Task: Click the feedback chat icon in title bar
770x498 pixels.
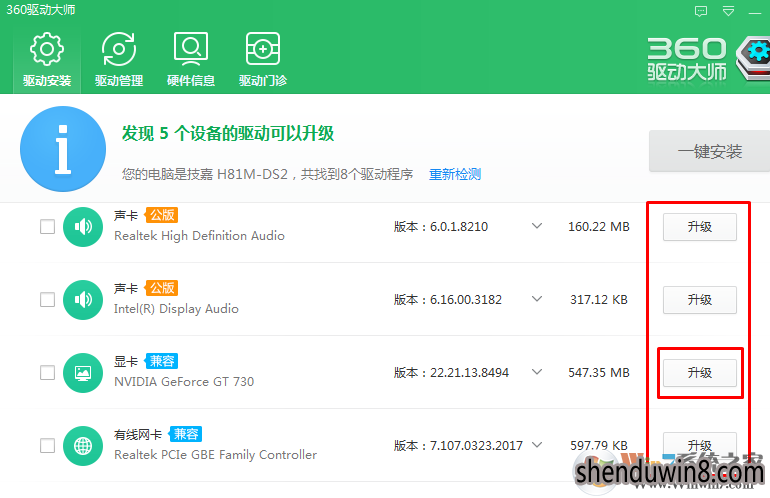Action: [x=701, y=11]
